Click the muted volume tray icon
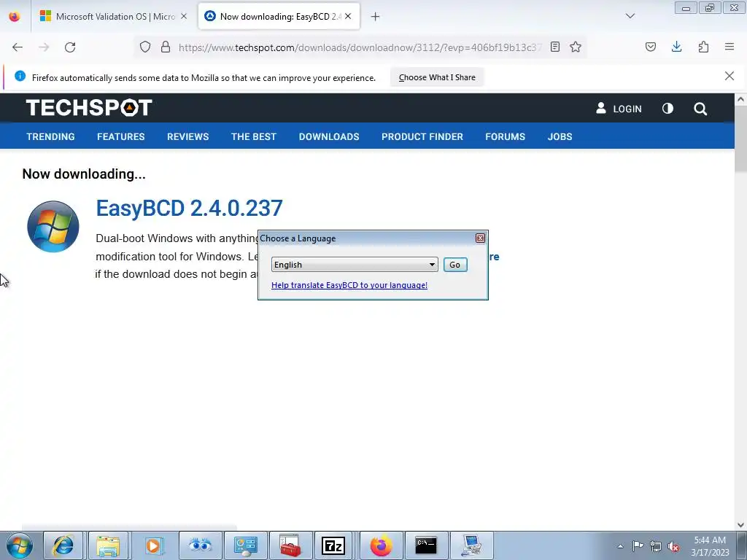 [x=673, y=546]
